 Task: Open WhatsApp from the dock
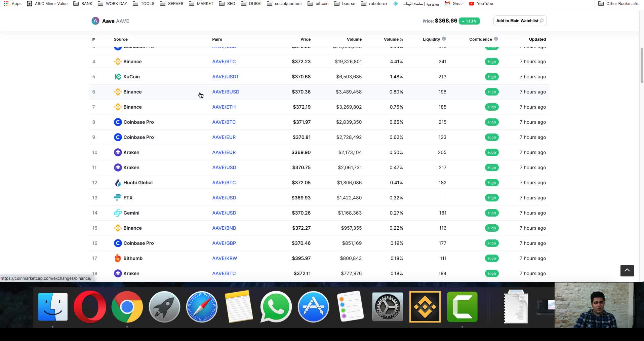point(276,307)
